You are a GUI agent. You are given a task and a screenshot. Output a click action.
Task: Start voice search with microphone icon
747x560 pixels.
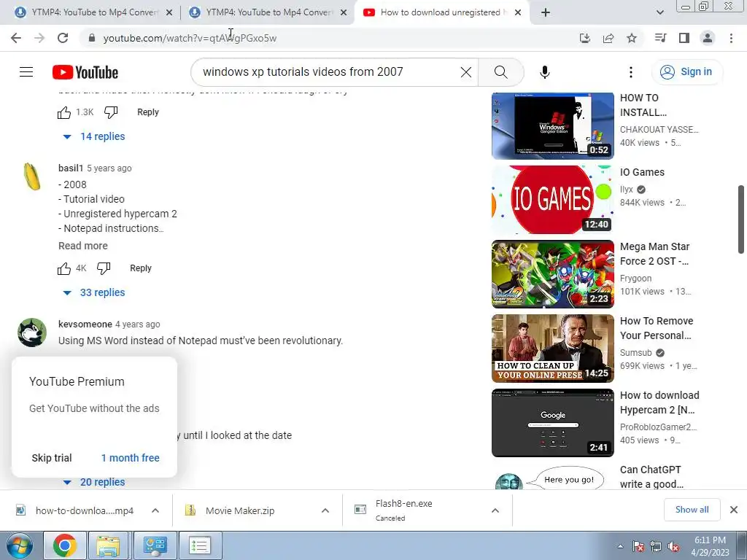[x=544, y=72]
